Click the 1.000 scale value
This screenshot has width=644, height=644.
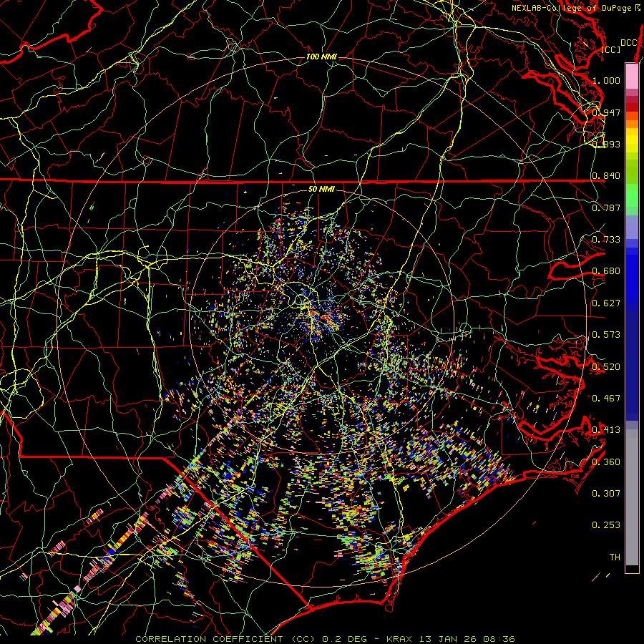pyautogui.click(x=606, y=80)
